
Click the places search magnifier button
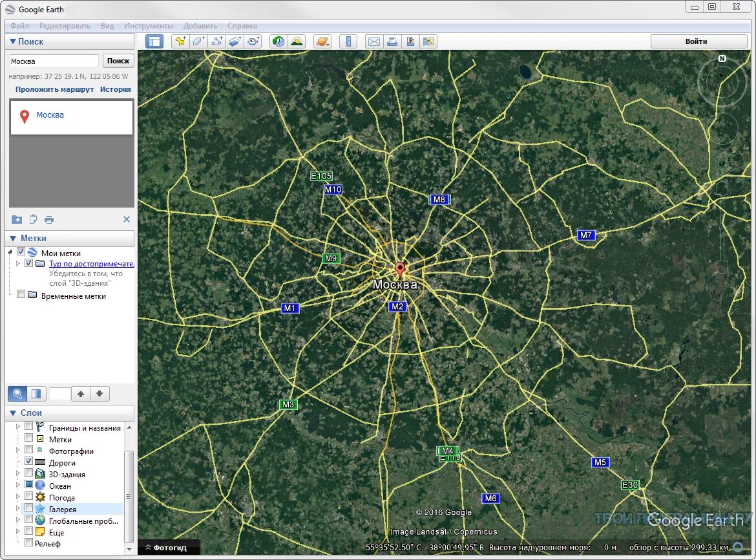17,394
